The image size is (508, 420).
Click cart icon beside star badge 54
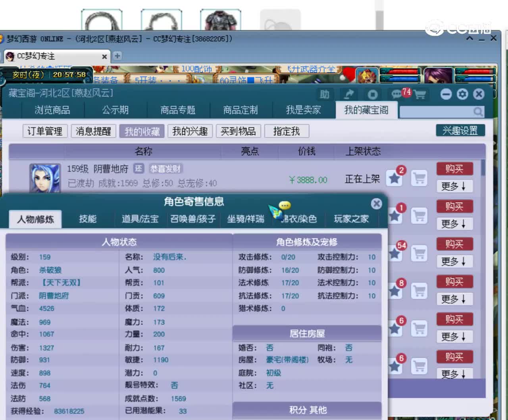tap(419, 253)
